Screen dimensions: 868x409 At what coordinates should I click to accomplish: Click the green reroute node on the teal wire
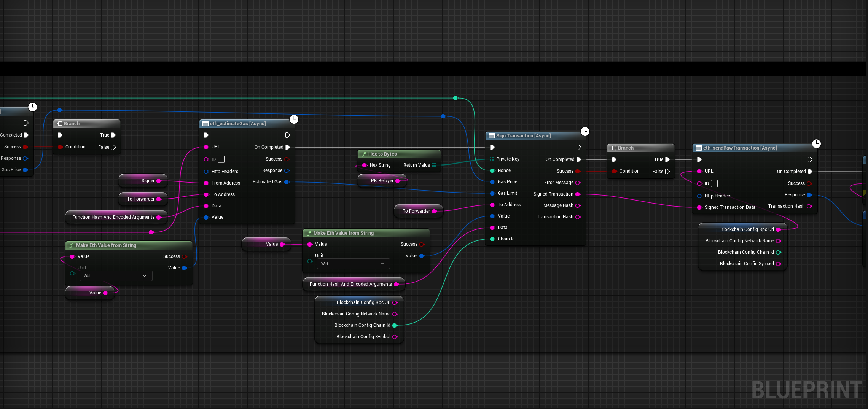tap(456, 98)
